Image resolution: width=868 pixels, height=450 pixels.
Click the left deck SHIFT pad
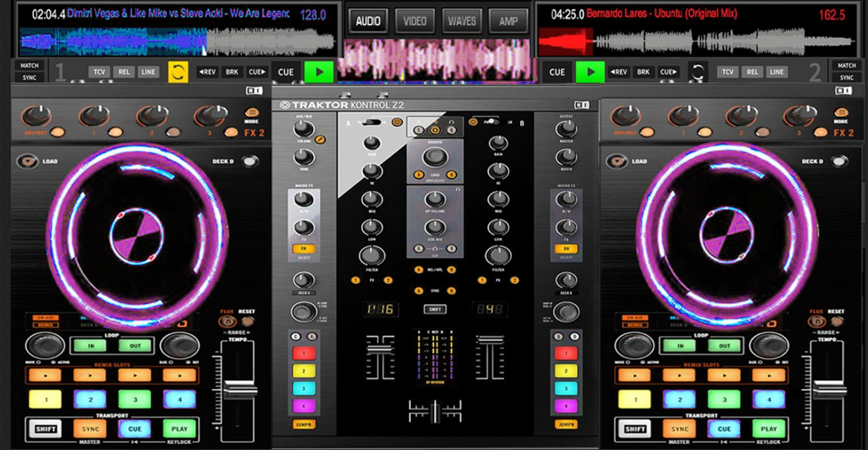tap(46, 429)
